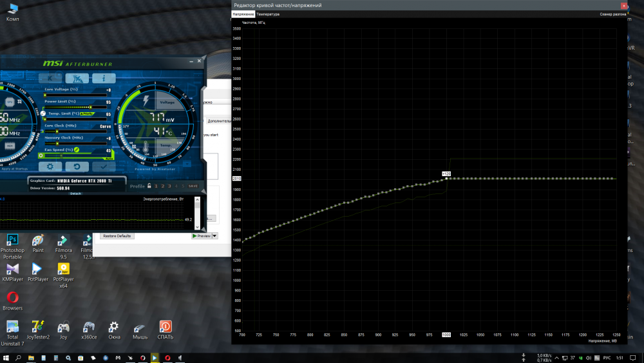Click the Voltage gauge label

(x=167, y=103)
